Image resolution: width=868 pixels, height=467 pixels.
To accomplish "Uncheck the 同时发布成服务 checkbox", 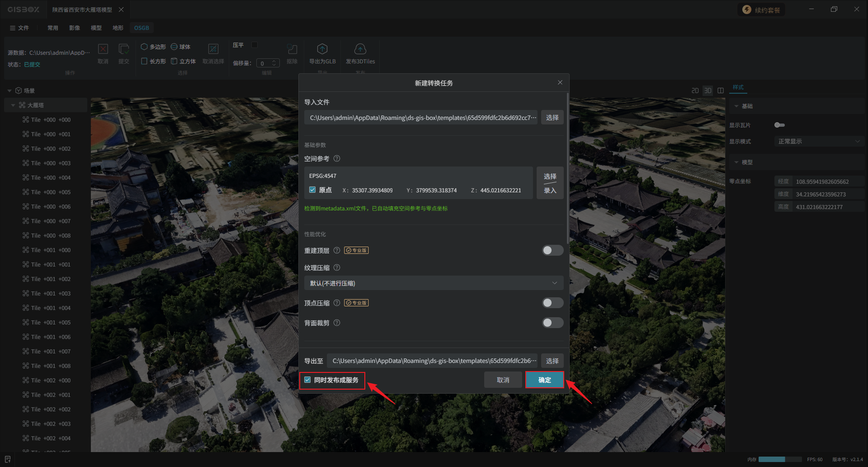I will [308, 380].
